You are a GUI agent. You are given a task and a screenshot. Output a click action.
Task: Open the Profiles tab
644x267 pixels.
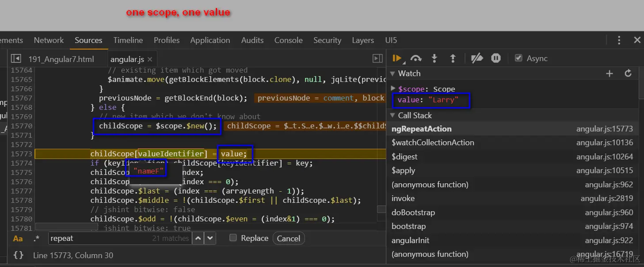167,40
